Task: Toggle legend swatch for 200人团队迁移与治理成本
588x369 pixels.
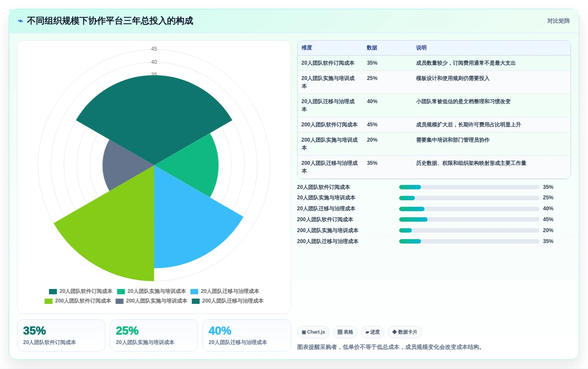Action: [196, 301]
